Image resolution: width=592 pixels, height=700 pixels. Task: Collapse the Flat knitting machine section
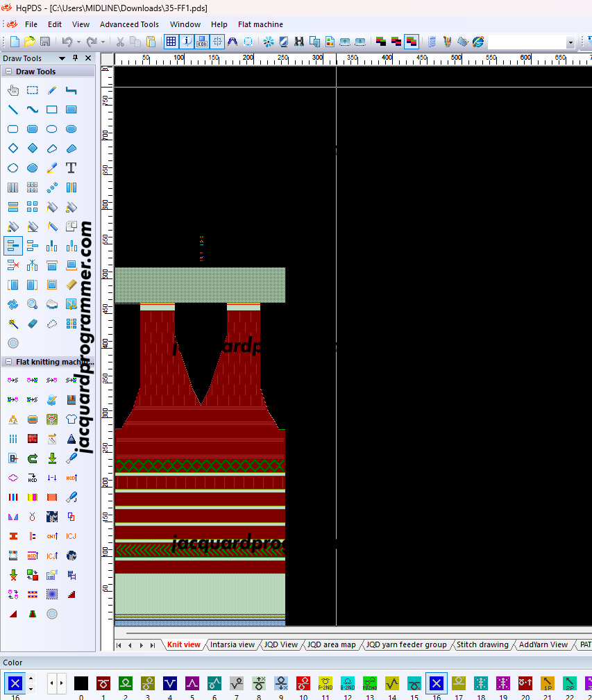tap(8, 362)
